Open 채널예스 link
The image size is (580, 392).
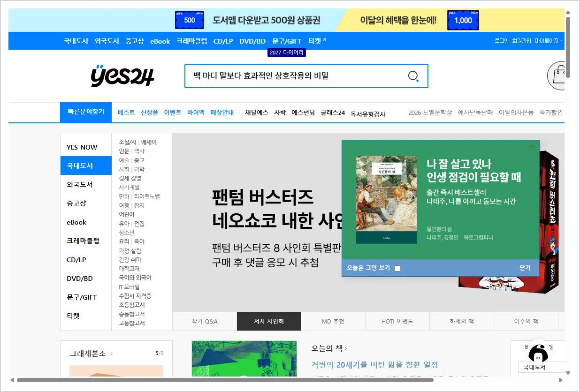coord(257,113)
